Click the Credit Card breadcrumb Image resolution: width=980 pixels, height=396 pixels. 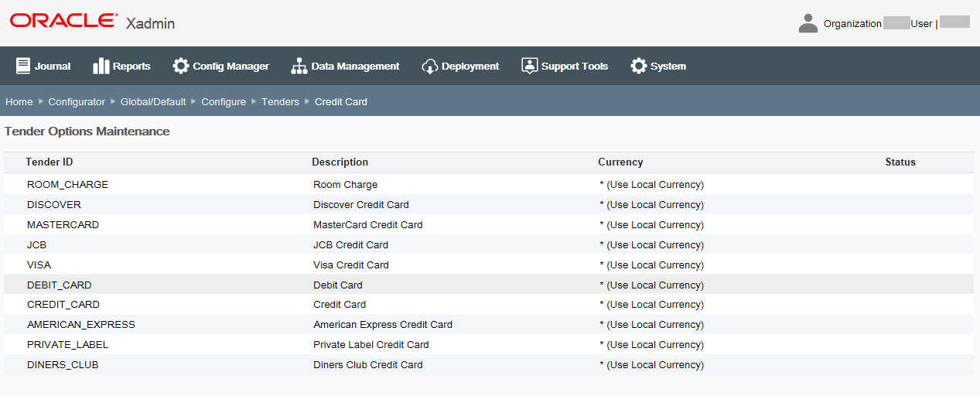click(341, 101)
